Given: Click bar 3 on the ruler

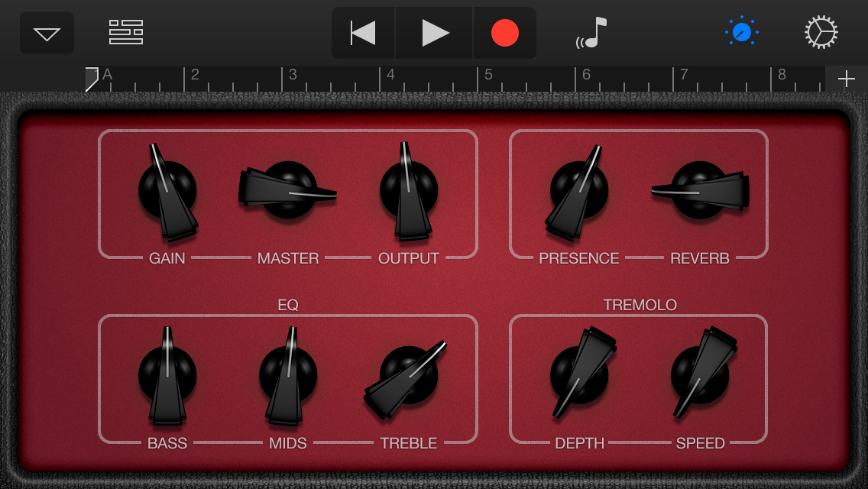Looking at the screenshot, I should coord(293,75).
